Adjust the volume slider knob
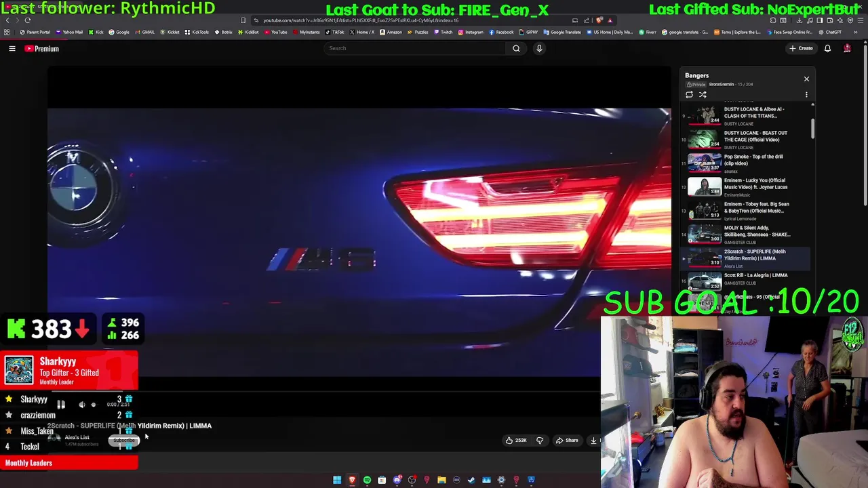Image resolution: width=868 pixels, height=488 pixels. pos(94,405)
